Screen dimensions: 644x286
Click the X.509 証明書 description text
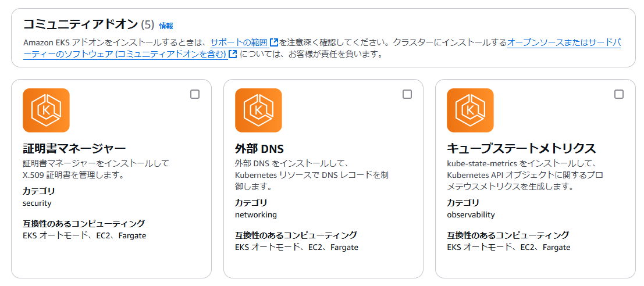(95, 169)
